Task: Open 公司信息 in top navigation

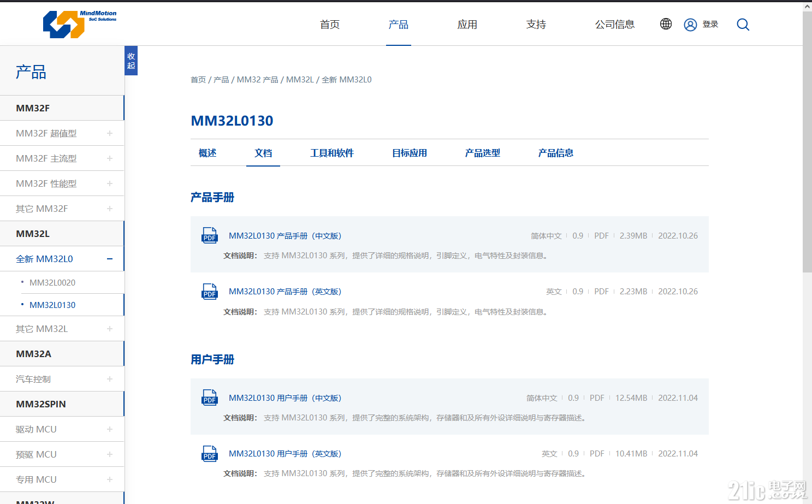Action: 615,25
